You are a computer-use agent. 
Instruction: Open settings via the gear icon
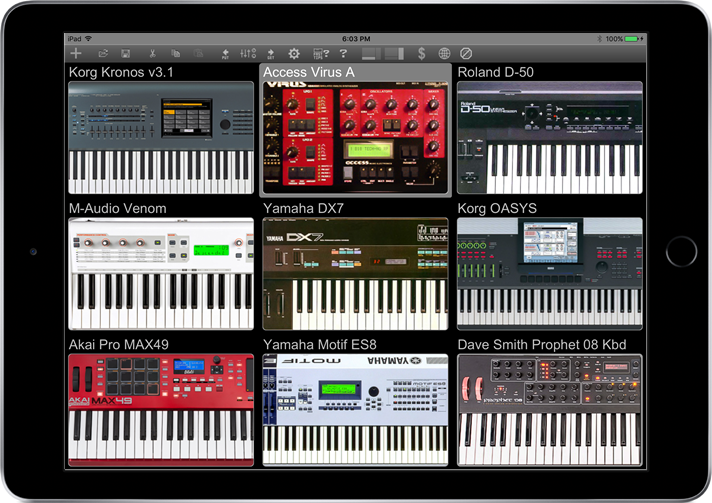coord(294,54)
